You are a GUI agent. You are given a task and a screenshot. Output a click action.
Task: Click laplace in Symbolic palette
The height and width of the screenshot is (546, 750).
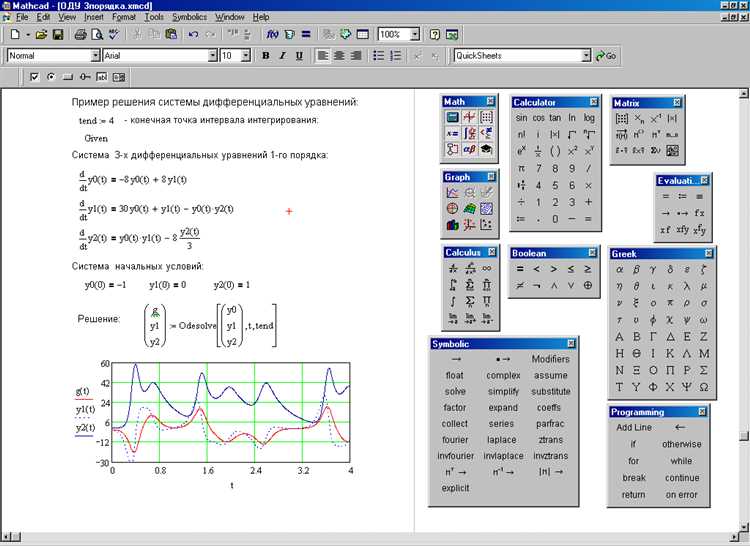[501, 439]
